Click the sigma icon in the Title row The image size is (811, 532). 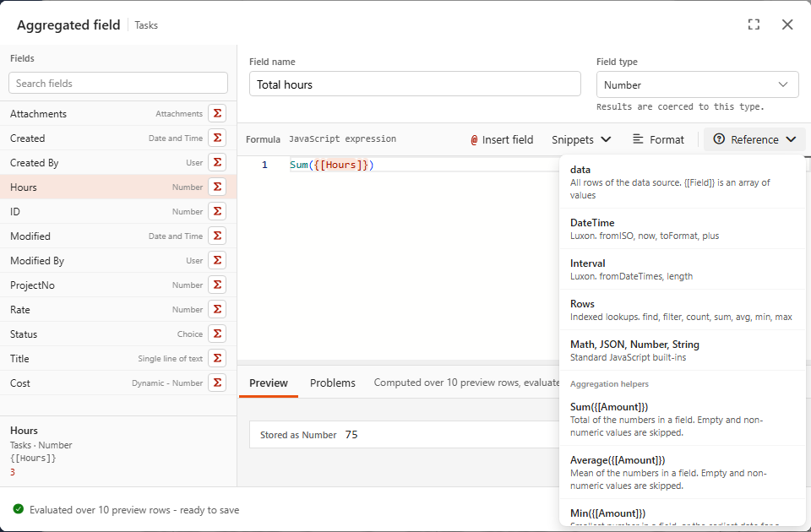click(217, 358)
